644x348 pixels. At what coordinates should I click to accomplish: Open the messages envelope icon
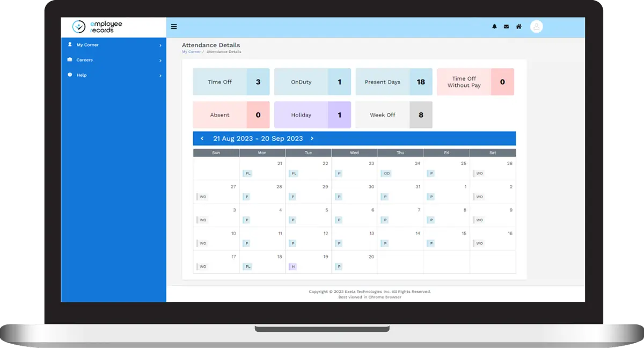506,26
